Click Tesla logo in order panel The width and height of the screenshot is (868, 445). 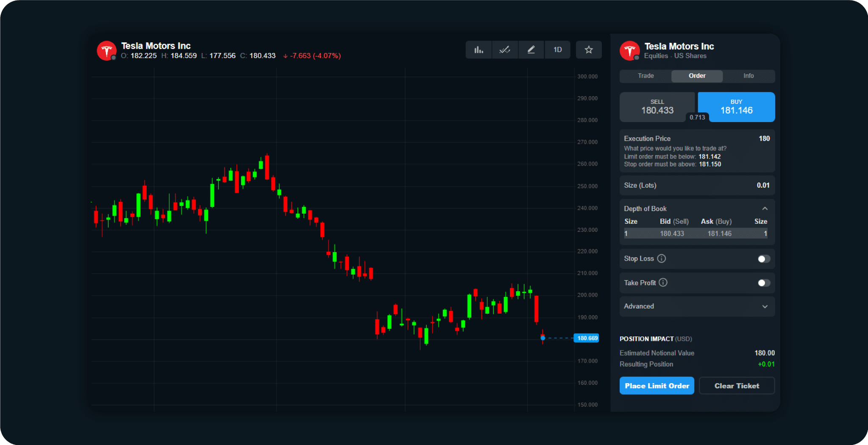[x=630, y=51]
